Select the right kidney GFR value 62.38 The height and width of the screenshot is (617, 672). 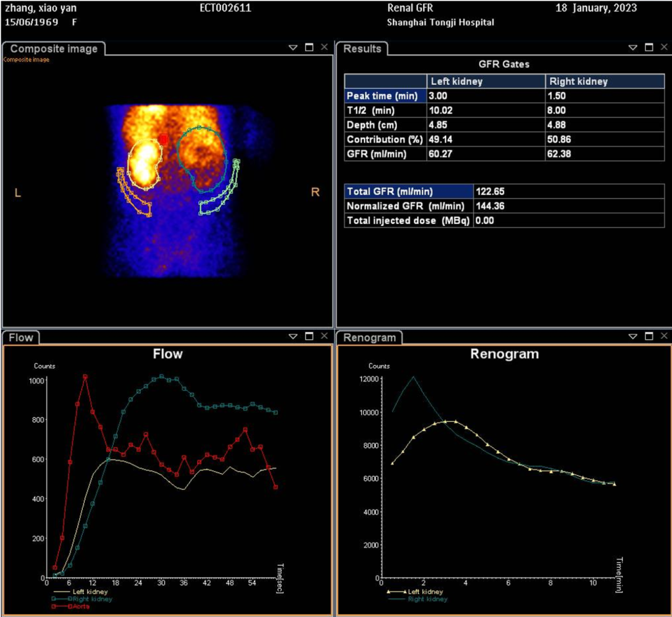(x=559, y=154)
